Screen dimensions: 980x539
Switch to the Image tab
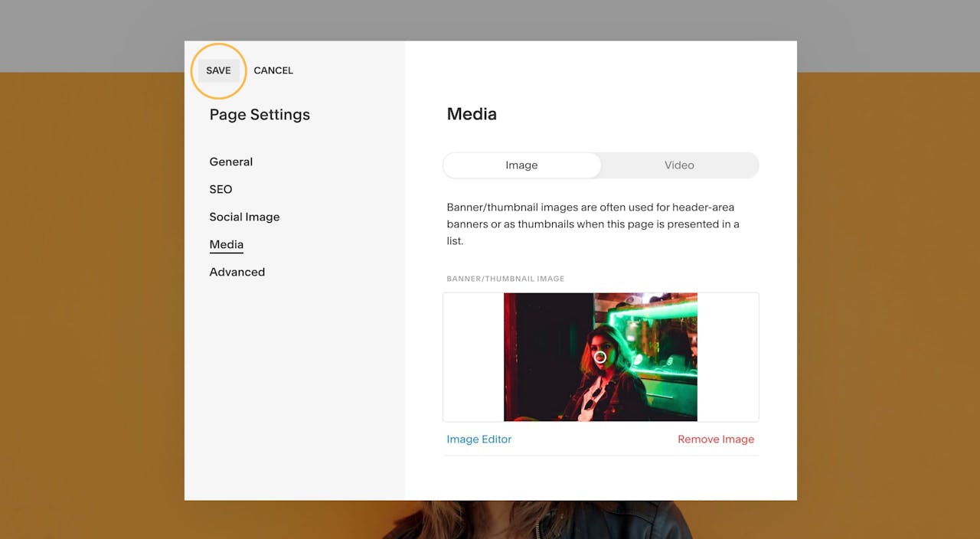pos(521,165)
